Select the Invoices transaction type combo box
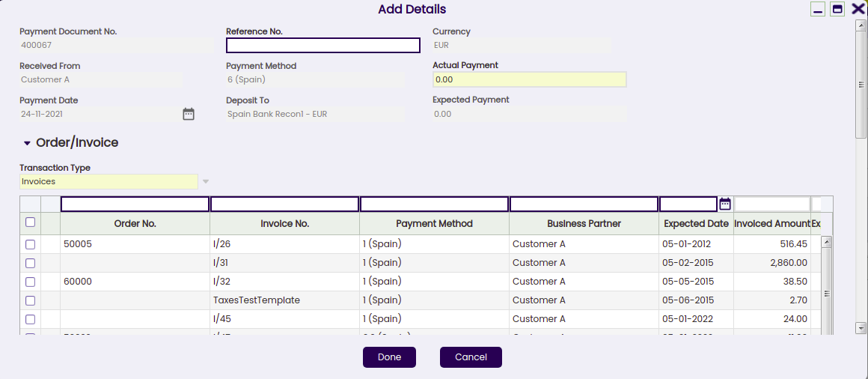Image resolution: width=868 pixels, height=379 pixels. pos(109,182)
